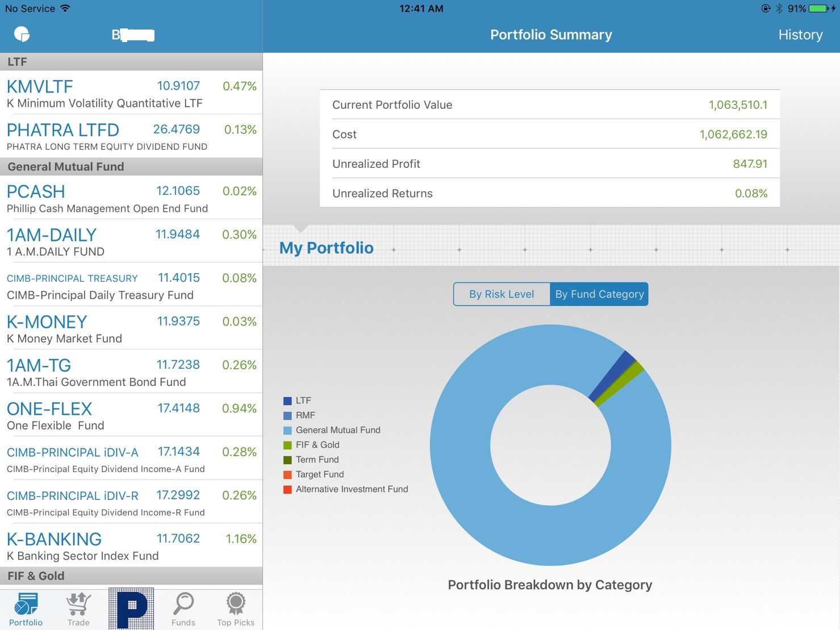The width and height of the screenshot is (840, 630).
Task: Open the 1AM-TG fund row
Action: (x=131, y=372)
